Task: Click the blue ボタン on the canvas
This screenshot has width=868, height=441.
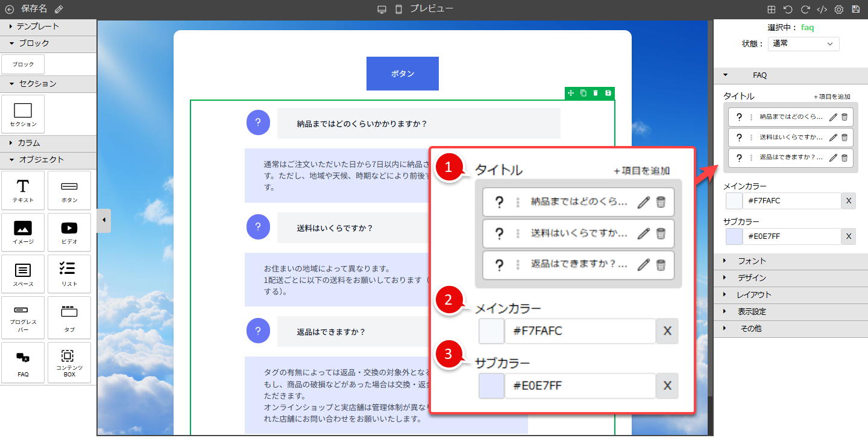Action: click(x=402, y=74)
